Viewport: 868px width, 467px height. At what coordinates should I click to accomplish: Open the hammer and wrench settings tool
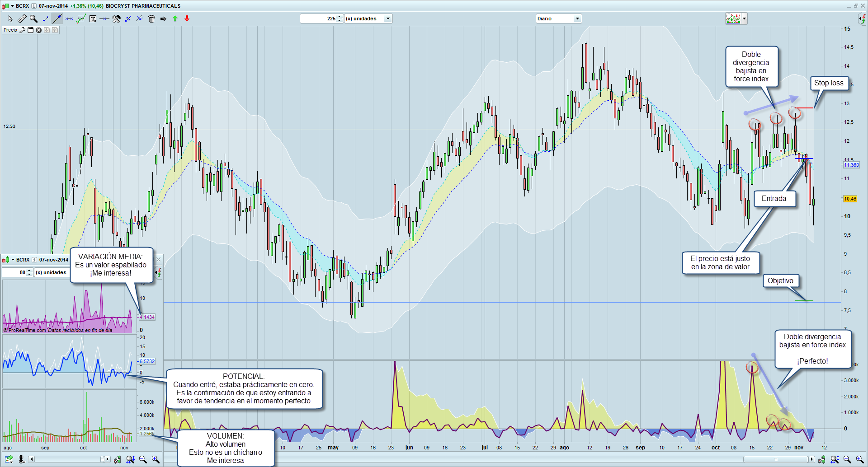(x=116, y=19)
